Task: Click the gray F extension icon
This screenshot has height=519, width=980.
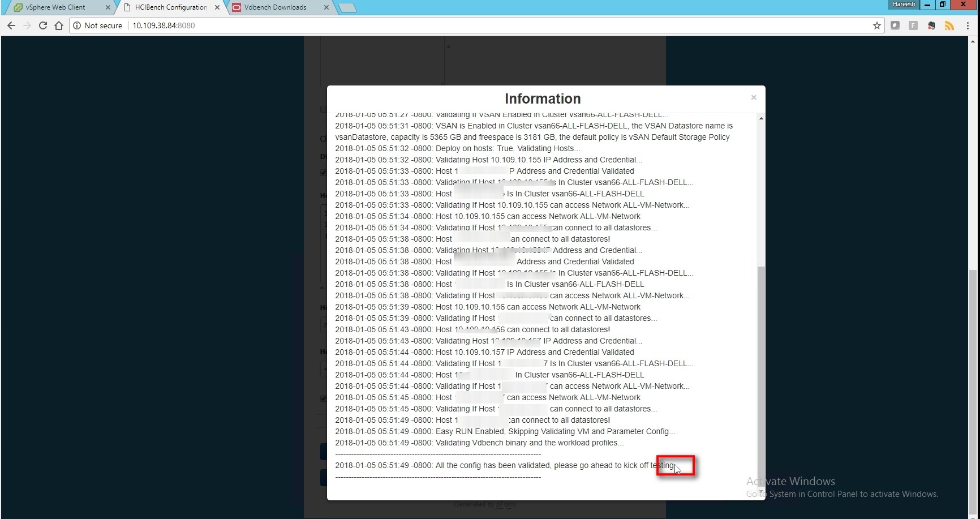Action: coord(913,25)
